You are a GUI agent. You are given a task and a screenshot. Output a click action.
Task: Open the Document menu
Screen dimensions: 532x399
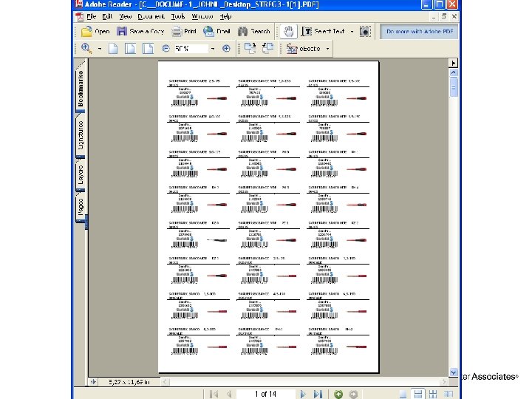click(151, 16)
